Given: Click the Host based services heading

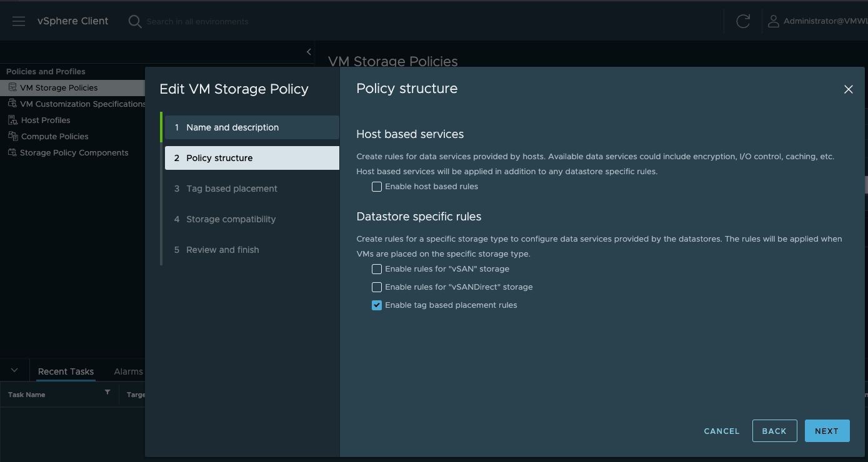Looking at the screenshot, I should [410, 134].
